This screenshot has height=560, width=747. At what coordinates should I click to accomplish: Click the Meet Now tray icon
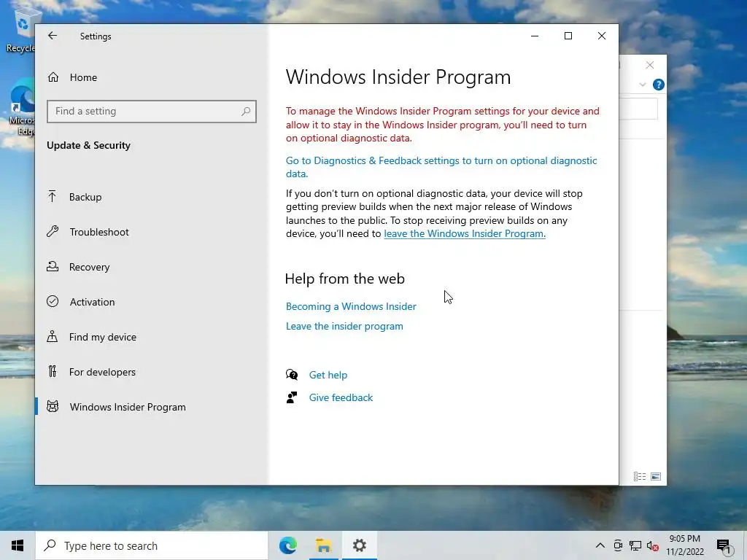[618, 545]
